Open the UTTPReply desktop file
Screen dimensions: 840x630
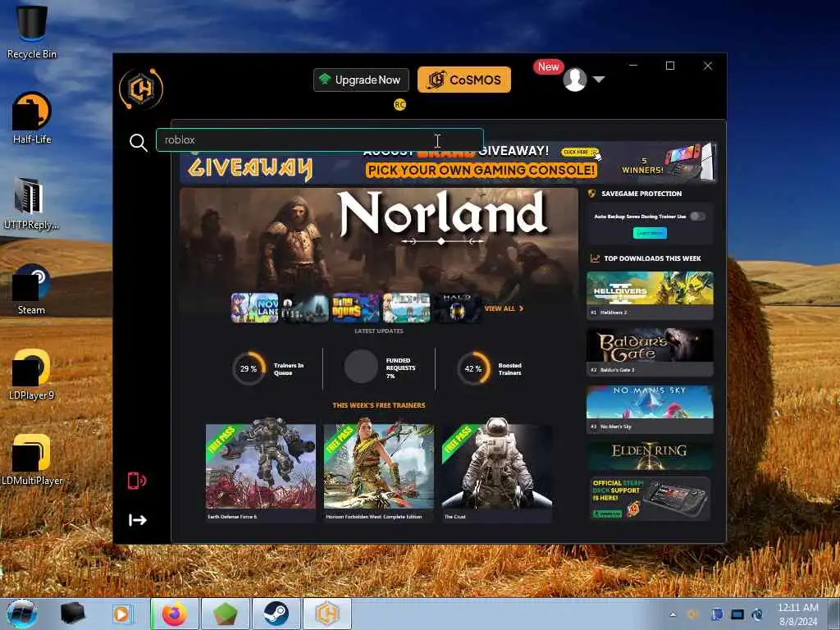(30, 203)
